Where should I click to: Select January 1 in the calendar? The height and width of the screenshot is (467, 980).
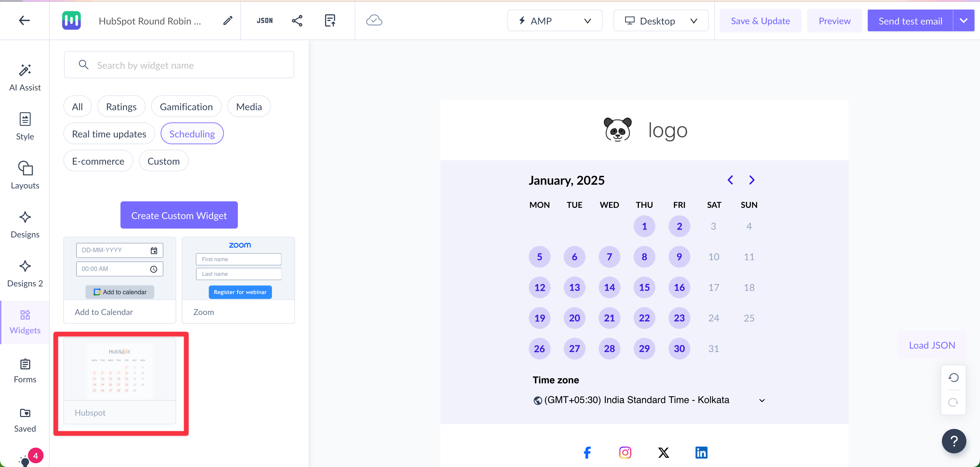[644, 226]
